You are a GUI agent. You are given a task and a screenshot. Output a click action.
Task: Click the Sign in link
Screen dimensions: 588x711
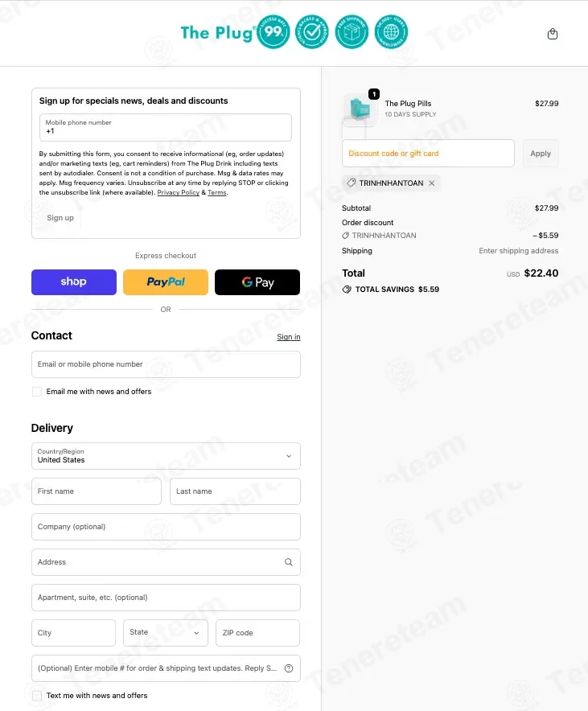(x=289, y=337)
